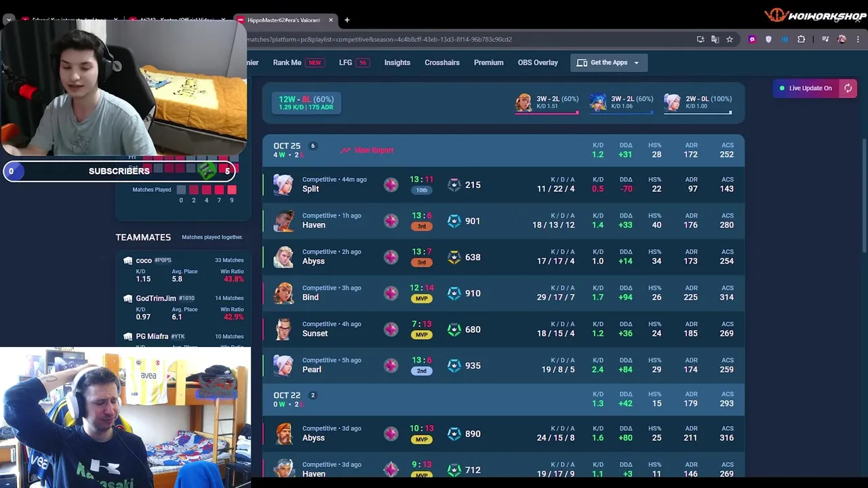
Task: Click the tier icon showing 638 score
Action: point(454,257)
